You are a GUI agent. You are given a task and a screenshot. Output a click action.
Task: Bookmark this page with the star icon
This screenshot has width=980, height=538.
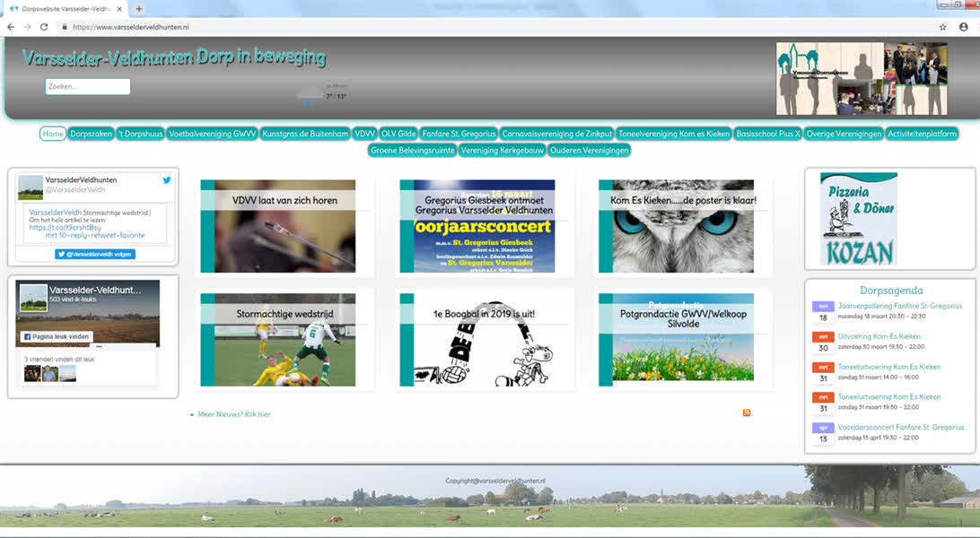pos(943,27)
